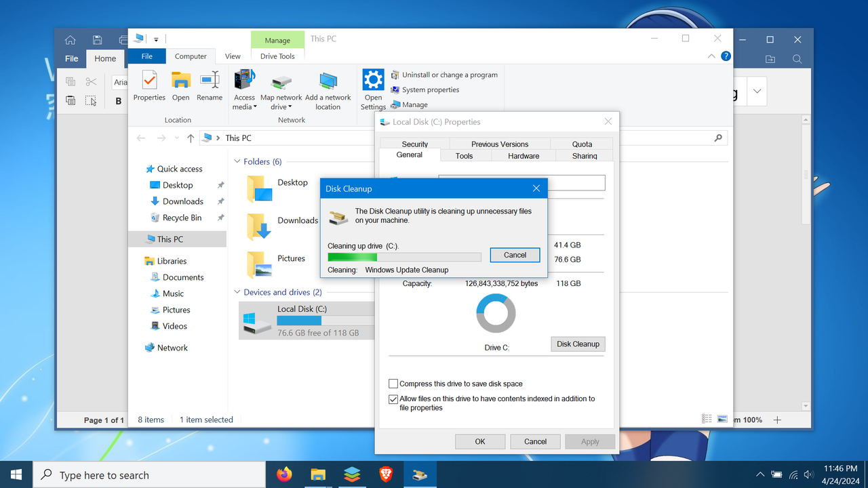Screen dimensions: 868x488
Task: Open Documents library
Action: (182, 277)
